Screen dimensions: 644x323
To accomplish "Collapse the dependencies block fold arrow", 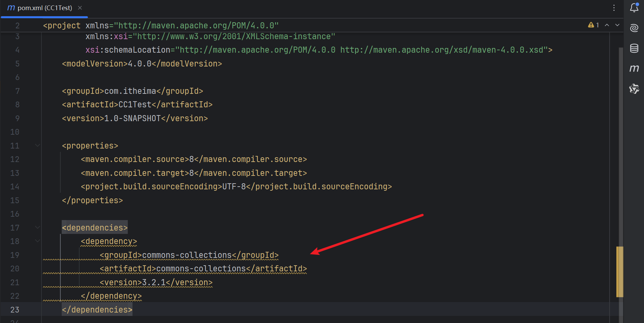I will point(37,228).
